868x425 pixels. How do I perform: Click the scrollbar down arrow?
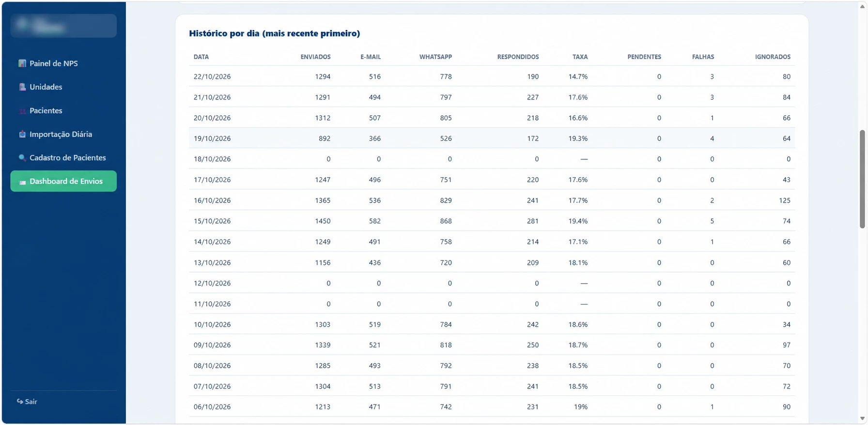pos(862,419)
